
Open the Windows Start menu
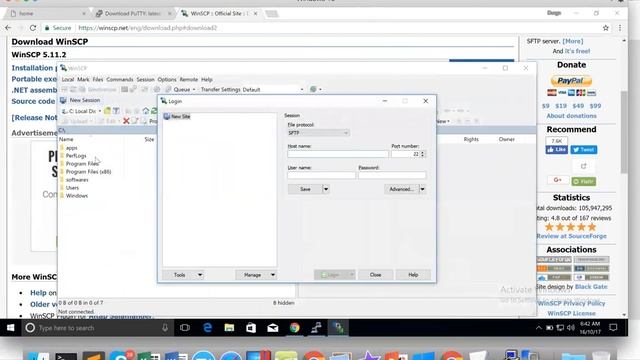[x=11, y=328]
